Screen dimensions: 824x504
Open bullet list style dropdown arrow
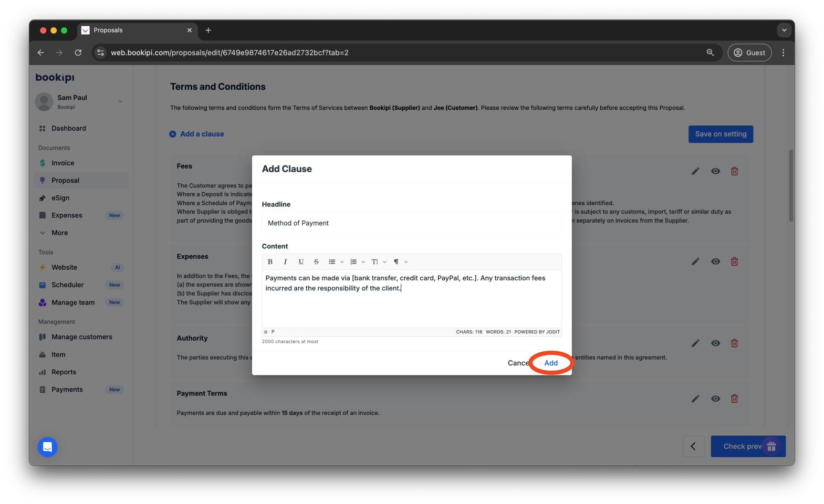click(x=342, y=262)
